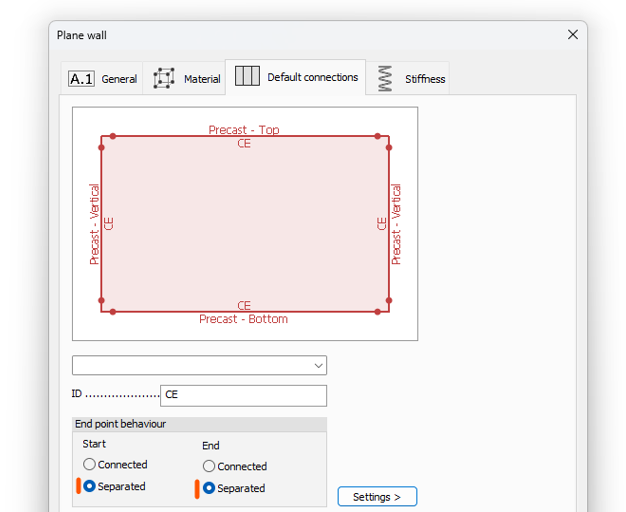Click the Plane wall title text
626x512 pixels.
point(82,35)
